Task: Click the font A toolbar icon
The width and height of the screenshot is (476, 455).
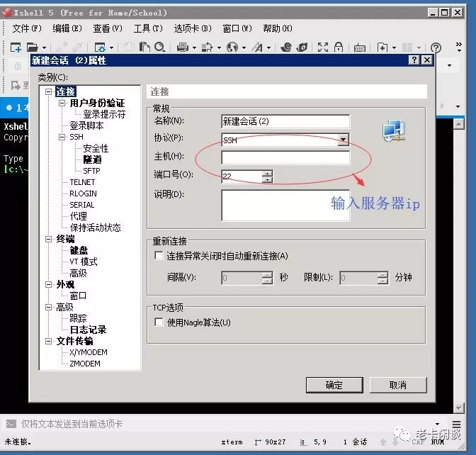Action: (x=259, y=47)
